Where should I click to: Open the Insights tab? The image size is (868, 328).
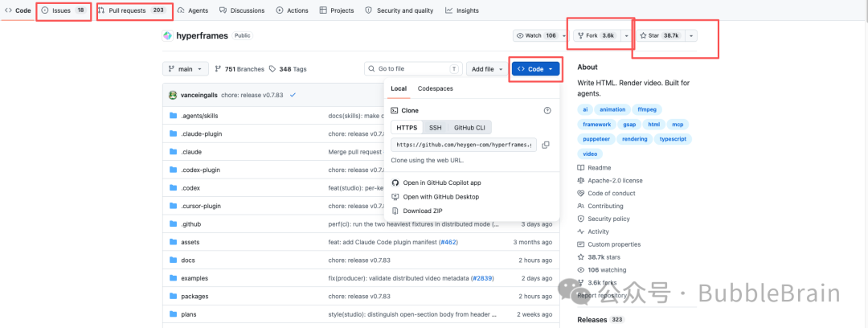pyautogui.click(x=462, y=10)
